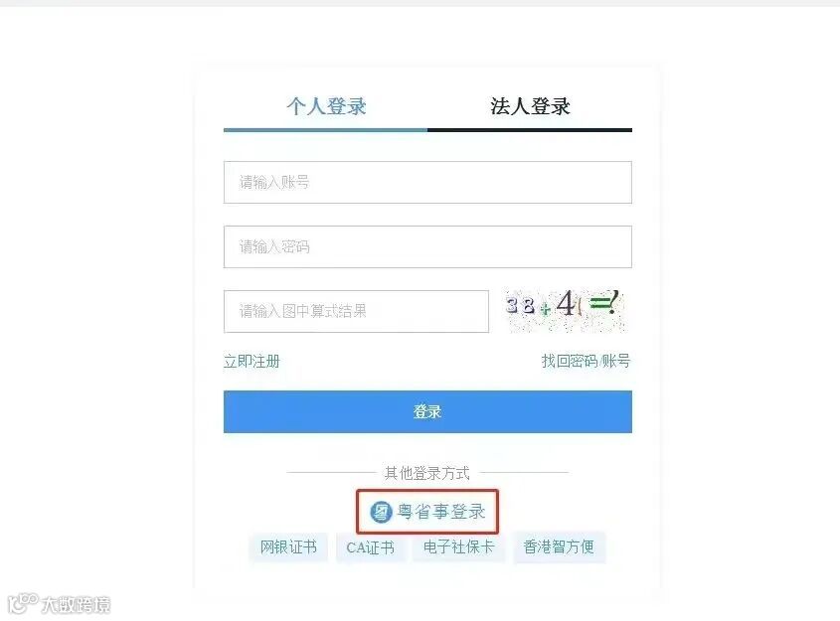The image size is (840, 621).
Task: Click blue underline beneath 个人登录 tab
Action: tap(326, 129)
